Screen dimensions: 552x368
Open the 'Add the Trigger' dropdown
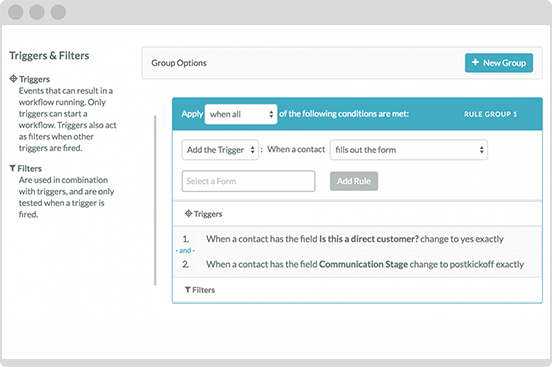coord(220,150)
